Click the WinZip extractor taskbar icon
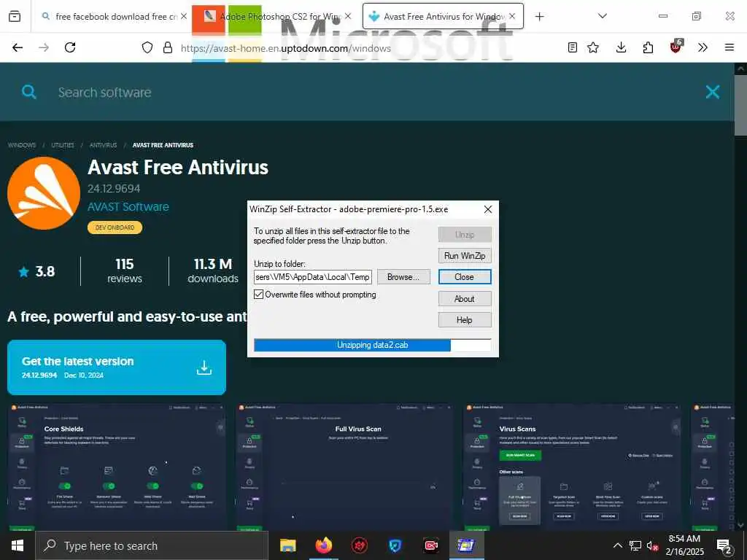 pos(466,545)
